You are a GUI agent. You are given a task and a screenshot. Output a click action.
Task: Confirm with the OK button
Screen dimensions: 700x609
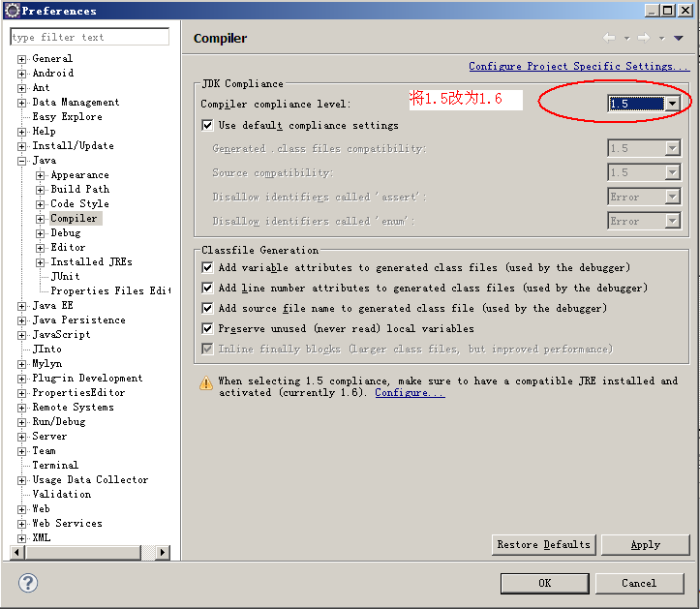(x=544, y=583)
